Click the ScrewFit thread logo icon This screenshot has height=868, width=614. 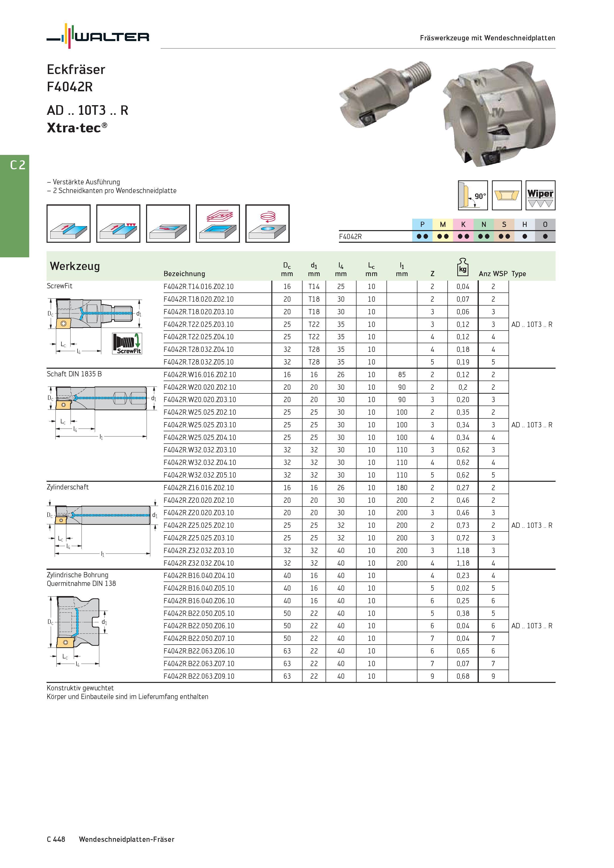coord(127,344)
